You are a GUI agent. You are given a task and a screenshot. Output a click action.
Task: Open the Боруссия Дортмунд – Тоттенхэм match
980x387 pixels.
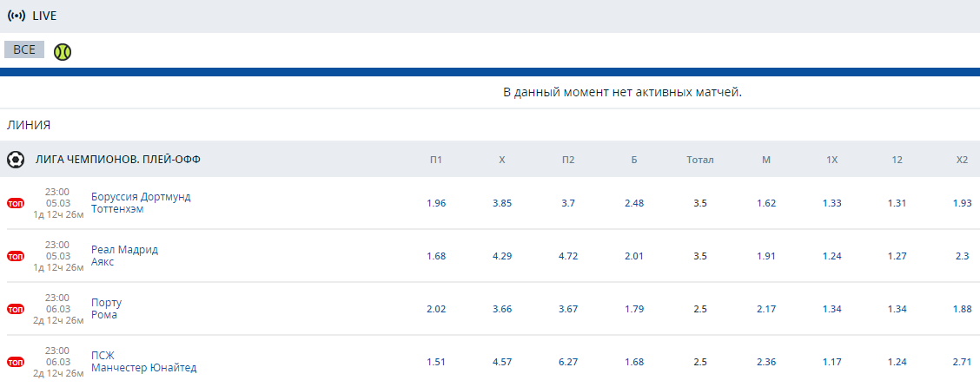[142, 203]
